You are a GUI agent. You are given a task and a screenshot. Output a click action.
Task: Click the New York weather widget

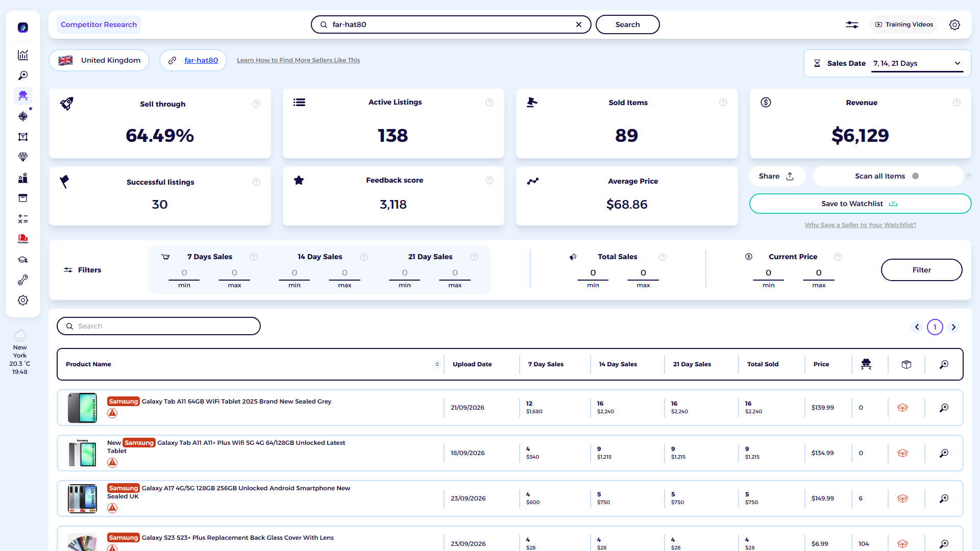point(20,353)
